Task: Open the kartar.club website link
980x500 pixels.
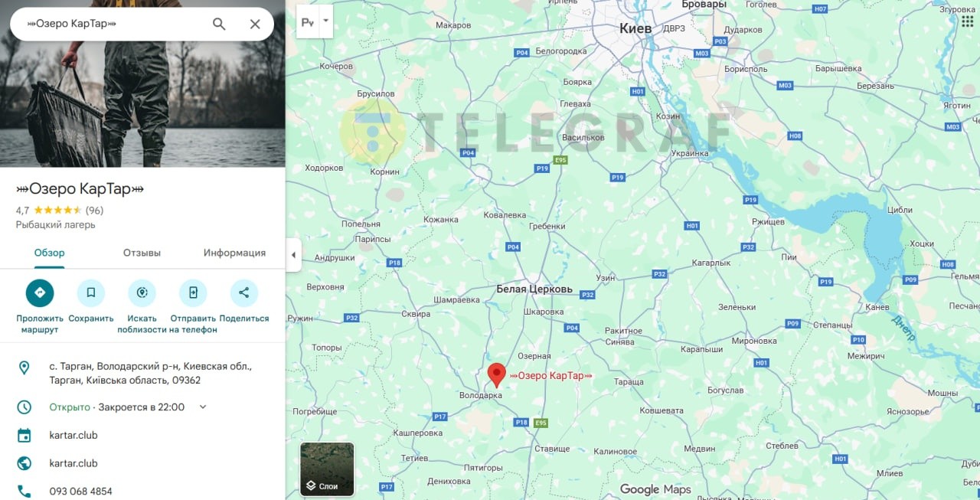Action: 73,463
